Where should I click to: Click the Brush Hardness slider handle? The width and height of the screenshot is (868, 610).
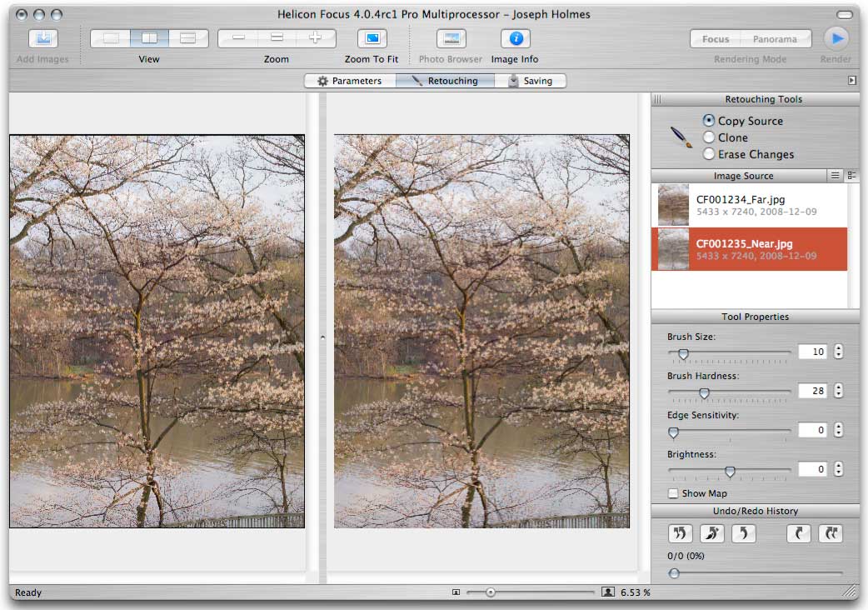click(704, 392)
